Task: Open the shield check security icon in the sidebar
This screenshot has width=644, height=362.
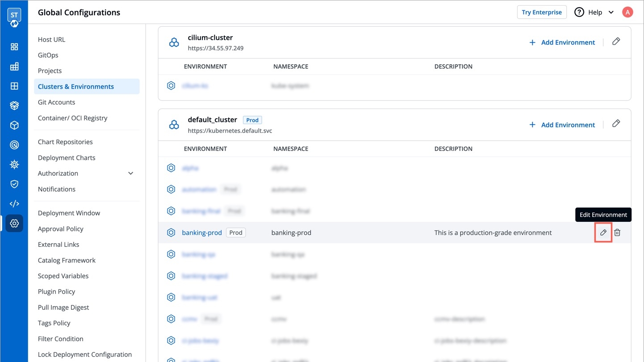Action: point(14,184)
